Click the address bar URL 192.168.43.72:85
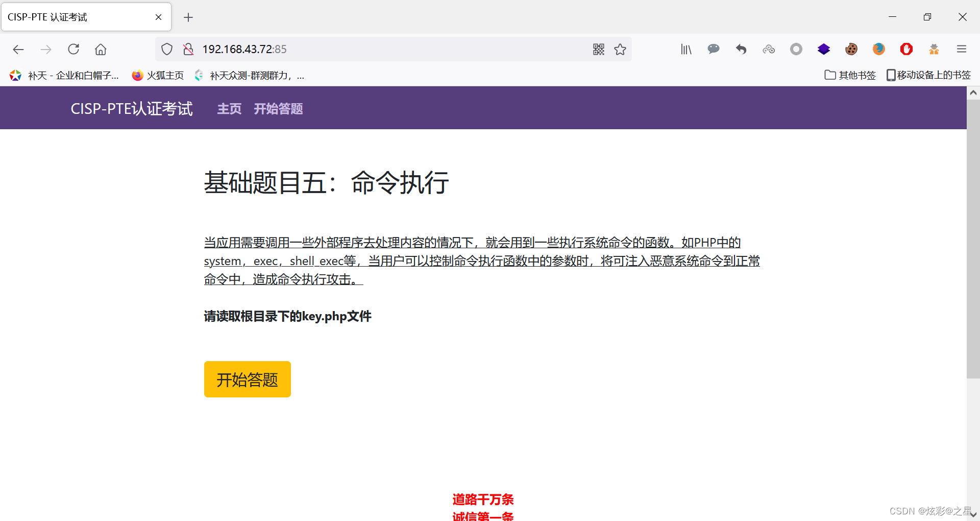 (x=244, y=49)
